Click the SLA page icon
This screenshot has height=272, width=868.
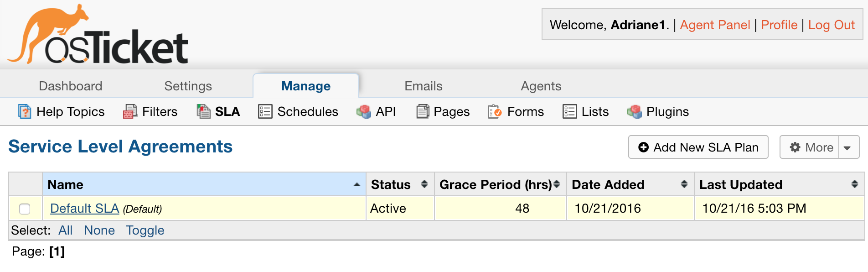(203, 111)
